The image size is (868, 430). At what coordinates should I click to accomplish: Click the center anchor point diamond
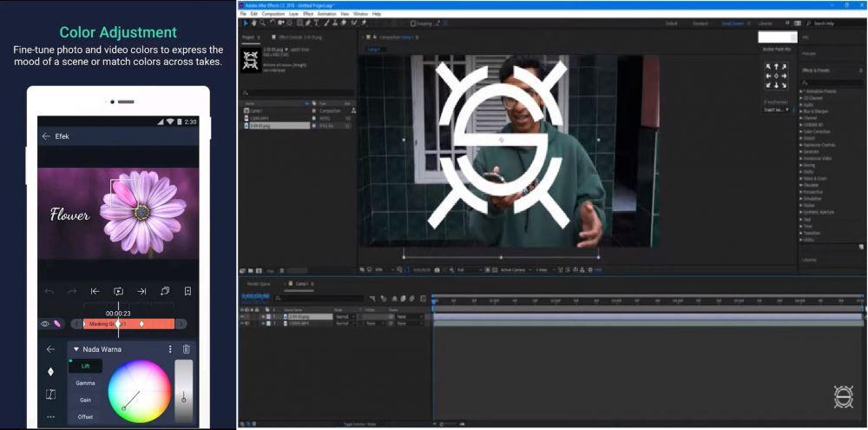pyautogui.click(x=776, y=76)
